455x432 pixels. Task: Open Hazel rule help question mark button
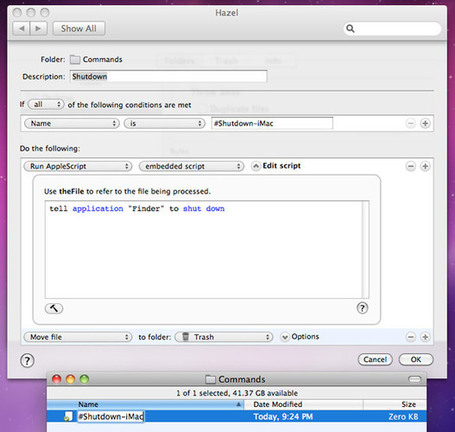coord(27,360)
